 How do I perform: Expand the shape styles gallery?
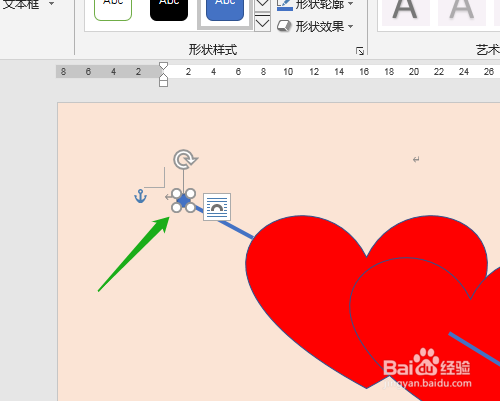coord(262,24)
